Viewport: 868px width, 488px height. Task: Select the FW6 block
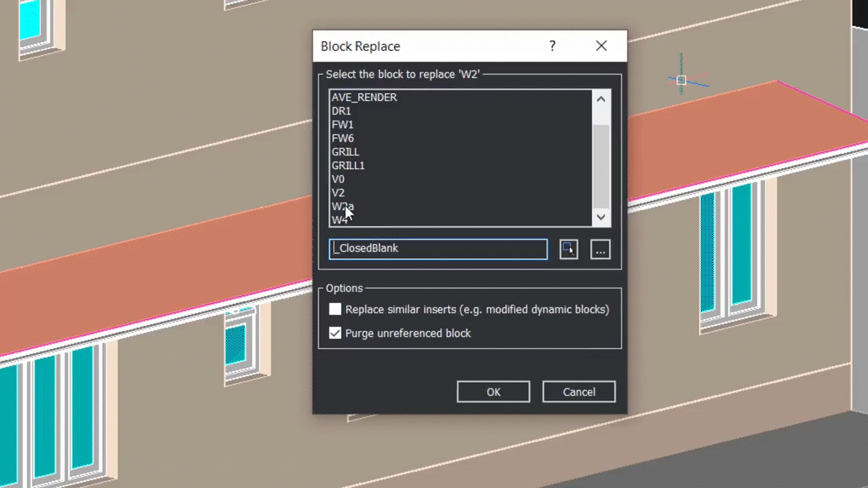pyautogui.click(x=342, y=138)
